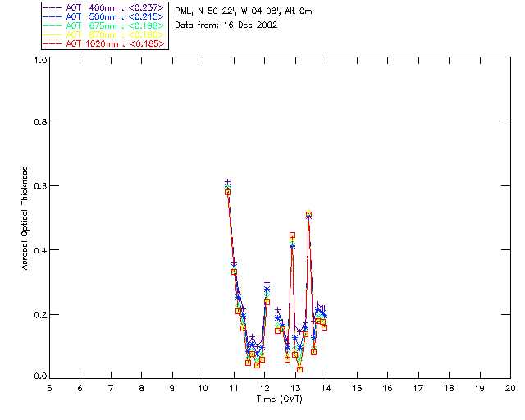Click the '8' x-axis tick label
This screenshot has height=420, width=525.
[142, 388]
